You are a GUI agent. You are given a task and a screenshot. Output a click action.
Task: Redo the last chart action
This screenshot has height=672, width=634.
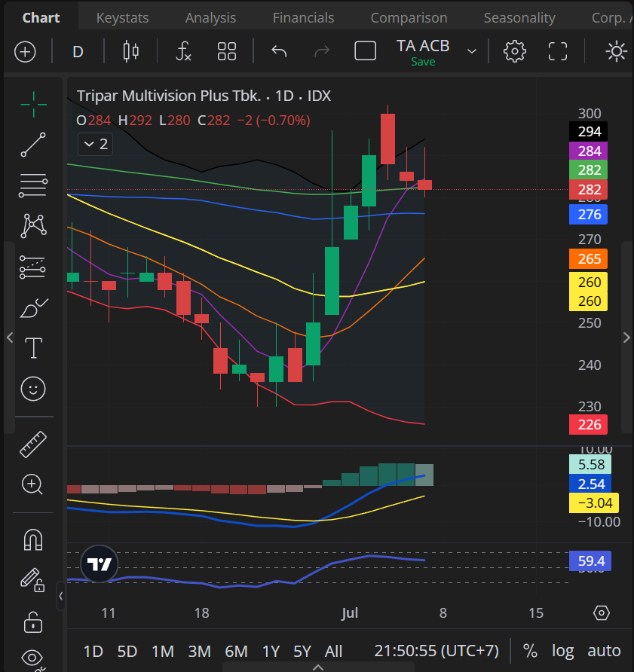point(322,52)
